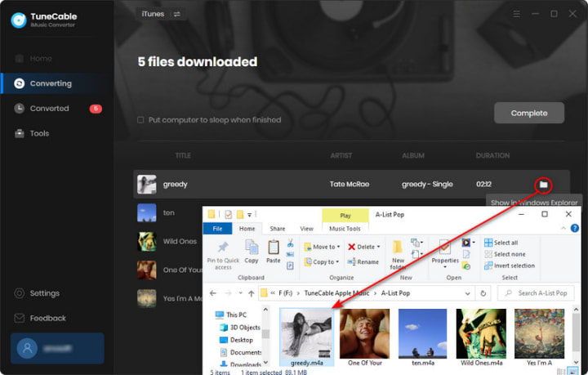
Task: Collapse the Explorer ribbon with chevron
Action: tap(563, 228)
